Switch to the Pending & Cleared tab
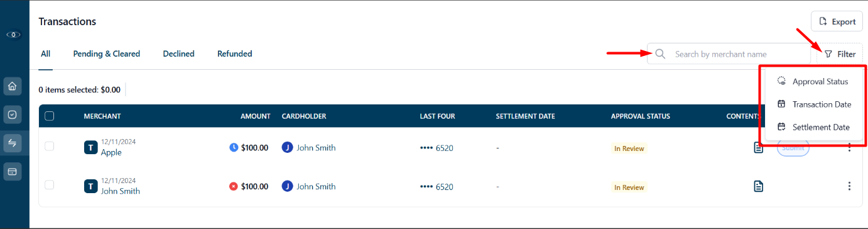The height and width of the screenshot is (229, 868). (106, 54)
